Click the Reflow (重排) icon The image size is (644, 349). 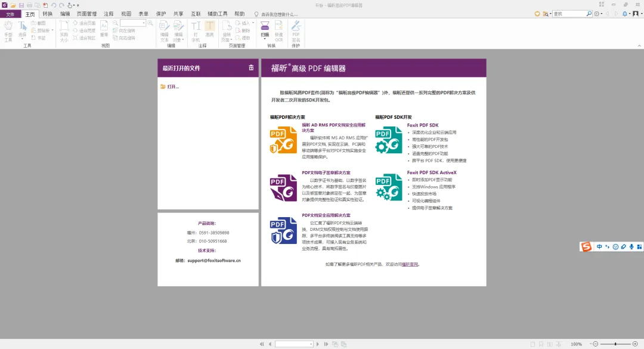point(104,29)
